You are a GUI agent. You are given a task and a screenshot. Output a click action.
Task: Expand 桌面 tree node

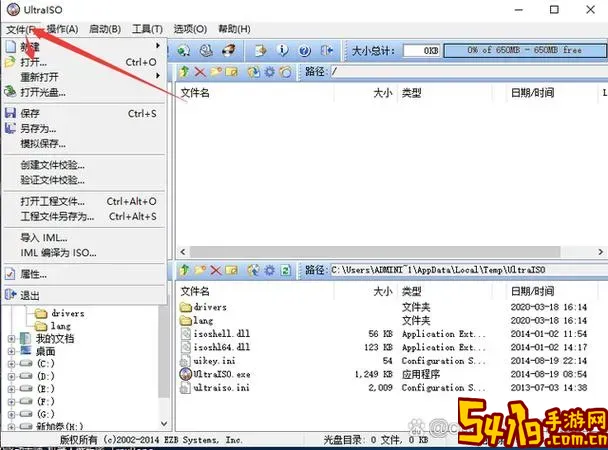11,352
